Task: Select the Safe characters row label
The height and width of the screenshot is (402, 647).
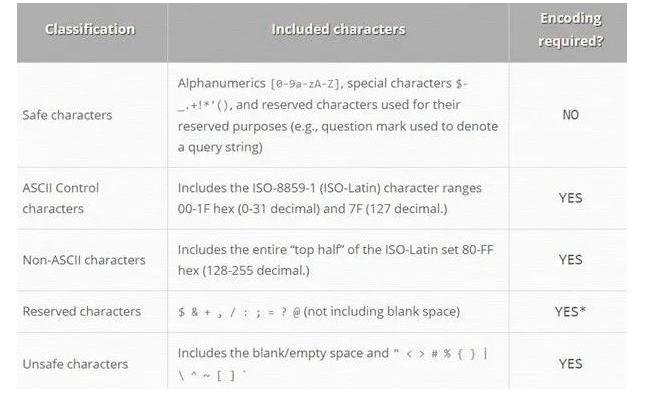Action: pyautogui.click(x=67, y=115)
